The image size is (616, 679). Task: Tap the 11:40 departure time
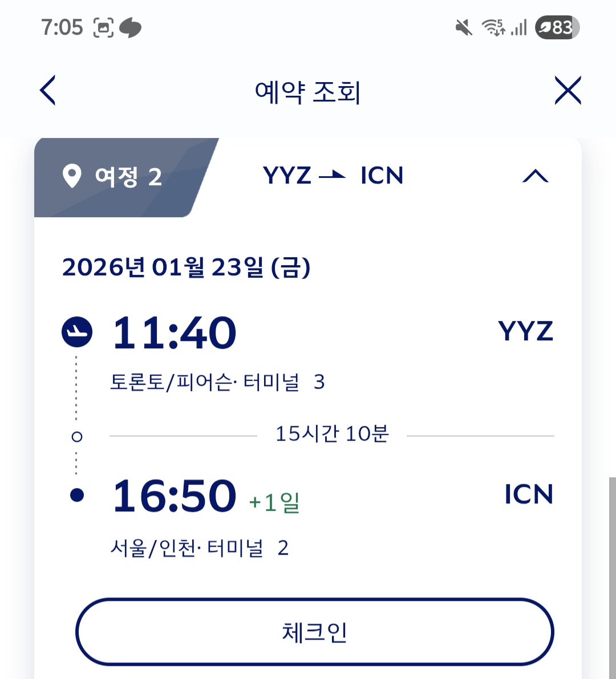(175, 333)
